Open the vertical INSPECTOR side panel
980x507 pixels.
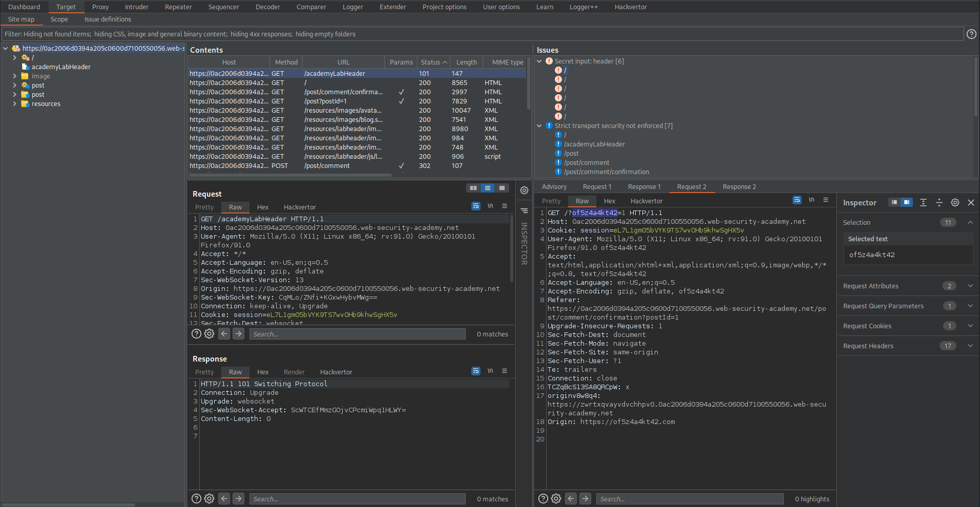[524, 244]
